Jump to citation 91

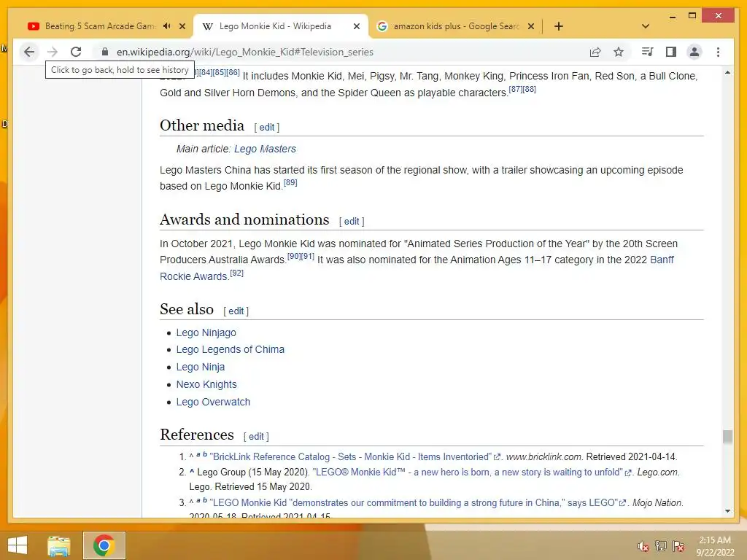(x=308, y=256)
